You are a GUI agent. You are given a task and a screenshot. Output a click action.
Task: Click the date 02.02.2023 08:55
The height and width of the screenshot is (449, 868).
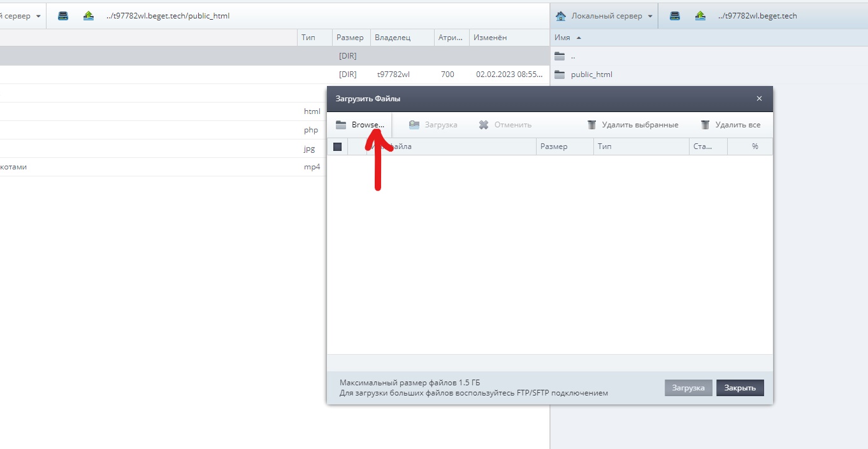[x=509, y=75]
